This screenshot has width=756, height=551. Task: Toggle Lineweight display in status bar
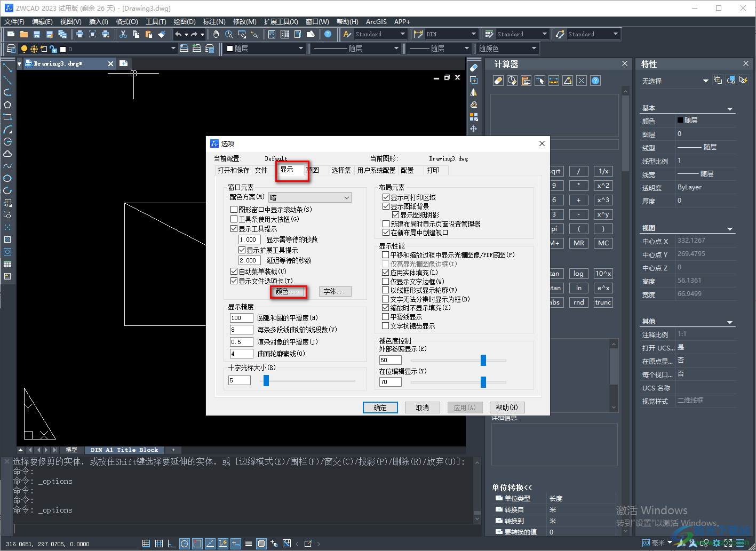click(x=249, y=544)
